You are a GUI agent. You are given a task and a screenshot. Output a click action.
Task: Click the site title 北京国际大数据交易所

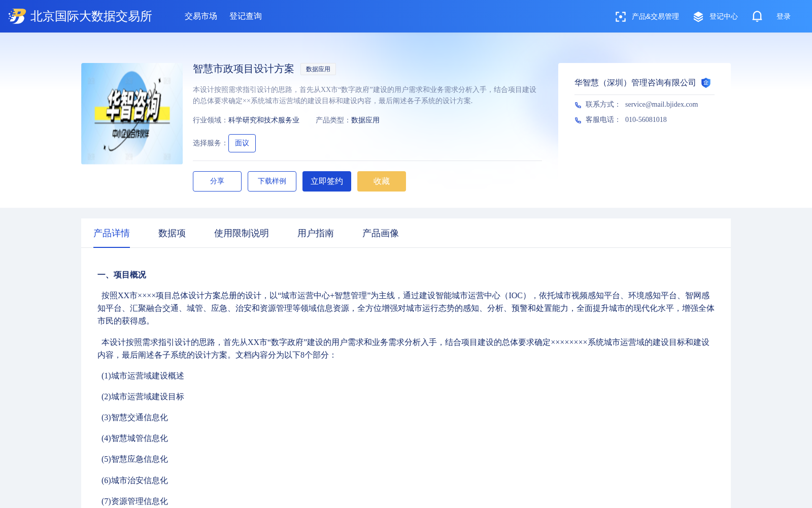[x=91, y=16]
